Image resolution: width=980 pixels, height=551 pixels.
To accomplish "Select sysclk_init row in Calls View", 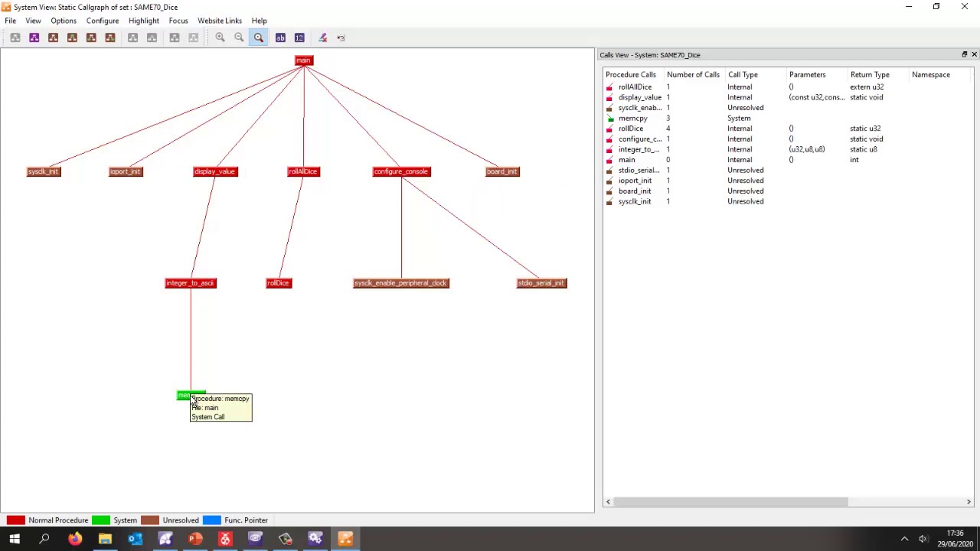I will [787, 201].
